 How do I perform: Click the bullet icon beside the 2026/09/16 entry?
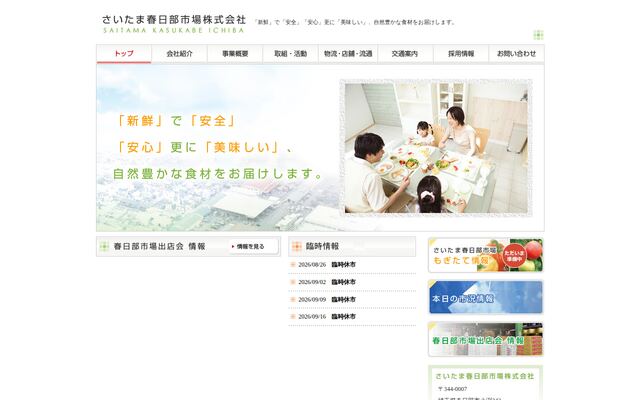pos(293,317)
